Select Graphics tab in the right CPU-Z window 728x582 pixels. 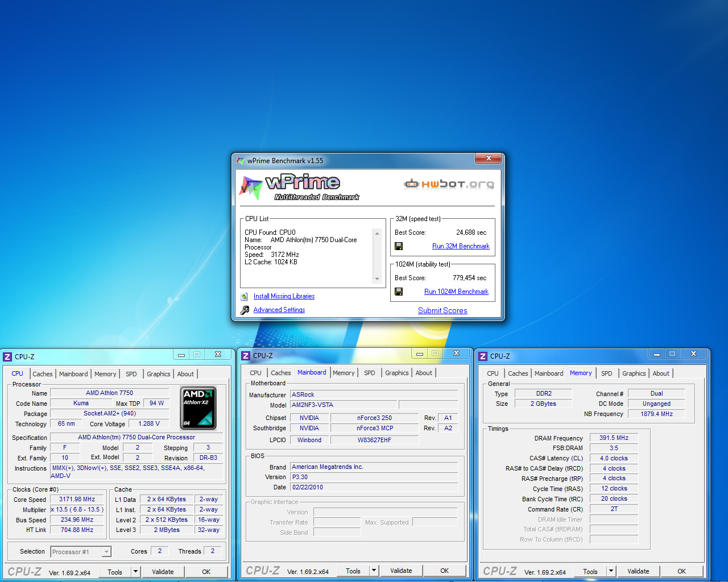634,373
